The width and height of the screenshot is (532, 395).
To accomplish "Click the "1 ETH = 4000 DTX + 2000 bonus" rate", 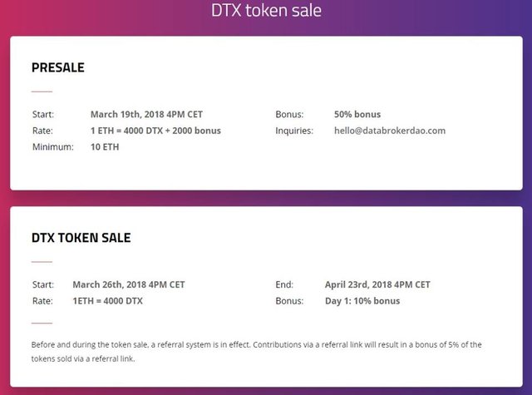I will pyautogui.click(x=155, y=131).
